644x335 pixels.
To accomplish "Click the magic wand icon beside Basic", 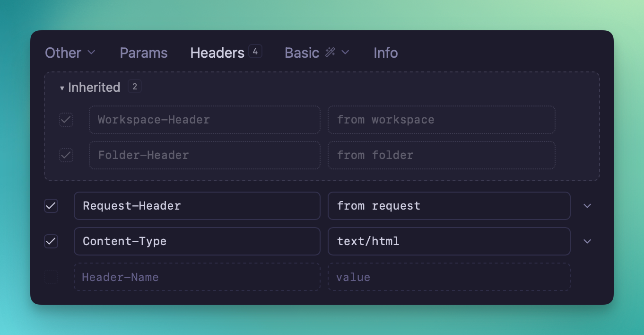I will coord(330,53).
